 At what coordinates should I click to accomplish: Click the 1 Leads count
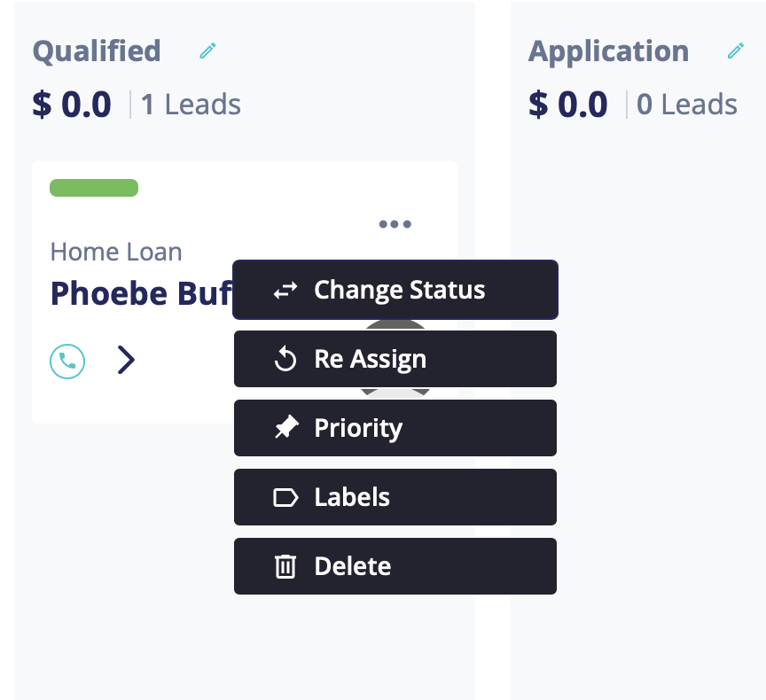coord(191,105)
